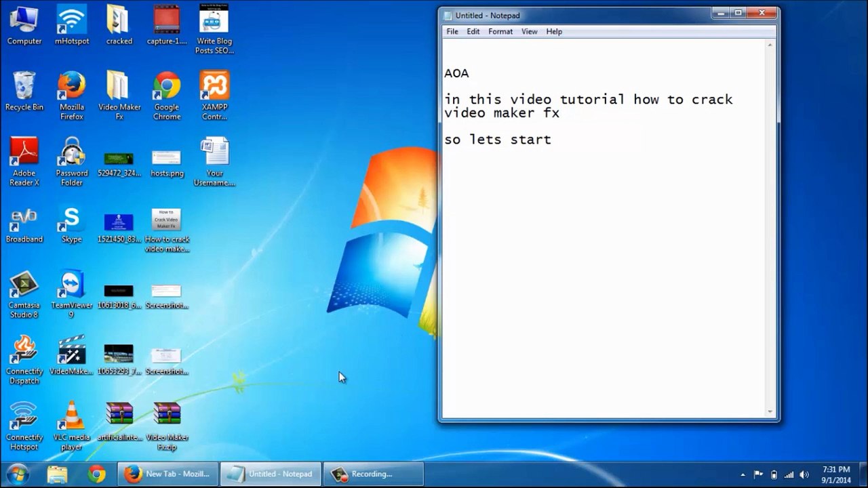Select the Your Username document icon
868x488 pixels.
point(214,162)
